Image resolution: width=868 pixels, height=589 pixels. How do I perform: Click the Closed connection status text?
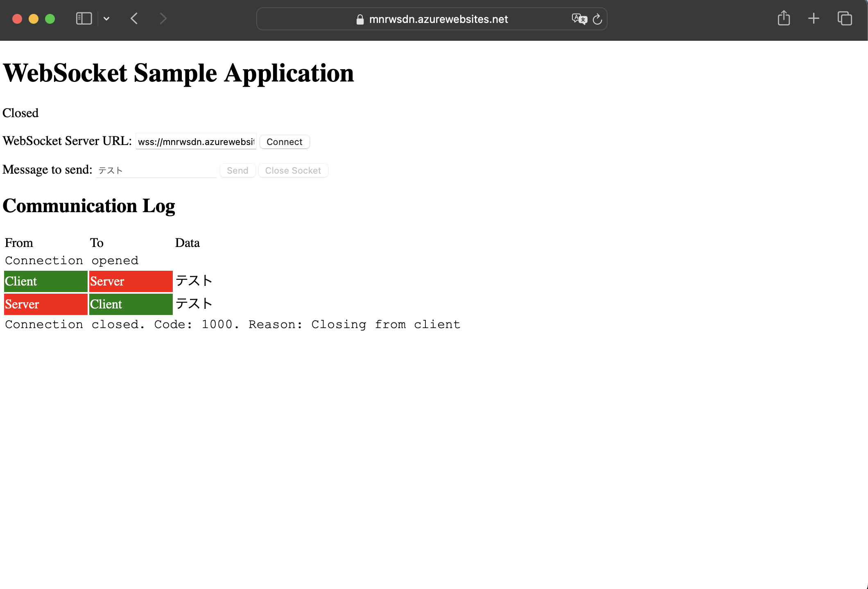tap(20, 113)
